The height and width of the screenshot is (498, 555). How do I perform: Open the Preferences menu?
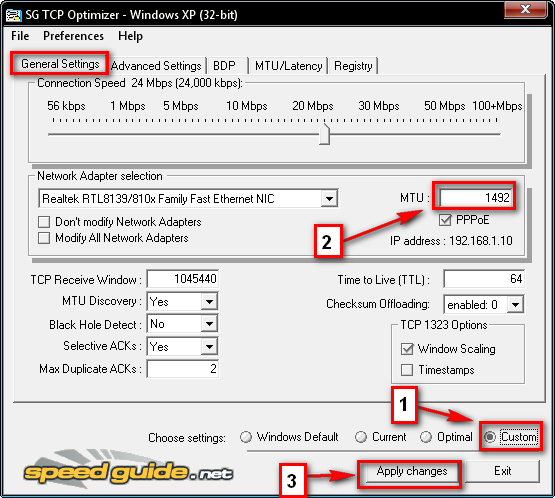73,36
